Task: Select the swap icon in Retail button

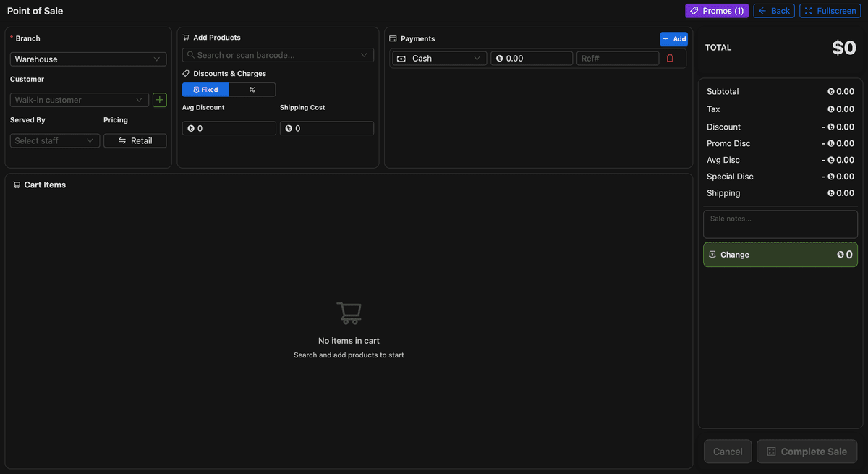Action: pos(122,140)
